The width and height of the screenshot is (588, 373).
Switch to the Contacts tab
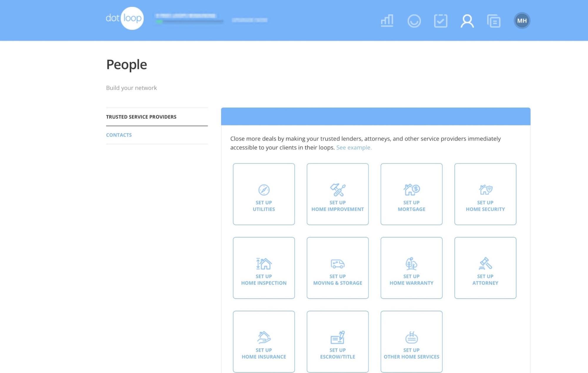[119, 135]
